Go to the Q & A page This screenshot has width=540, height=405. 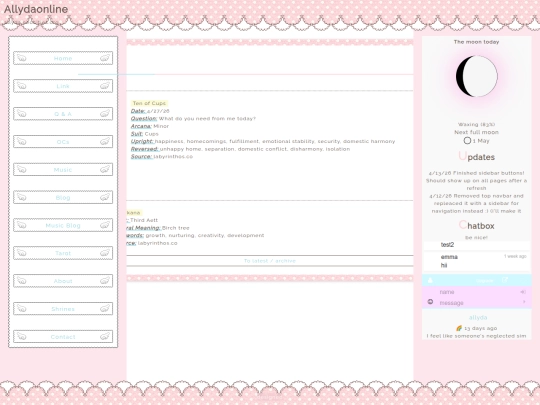tap(63, 114)
